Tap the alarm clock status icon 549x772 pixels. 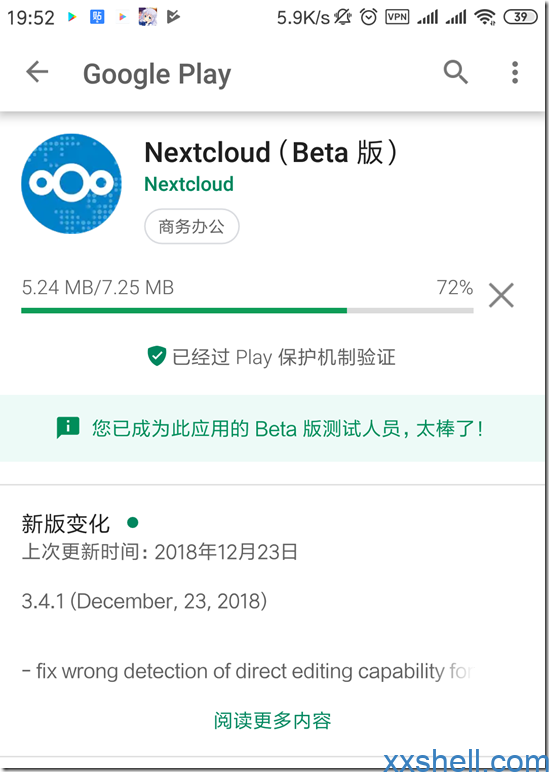[368, 17]
